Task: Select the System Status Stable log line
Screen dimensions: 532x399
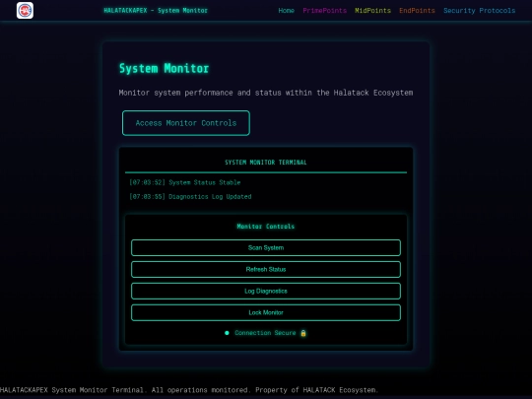Action: tap(185, 182)
